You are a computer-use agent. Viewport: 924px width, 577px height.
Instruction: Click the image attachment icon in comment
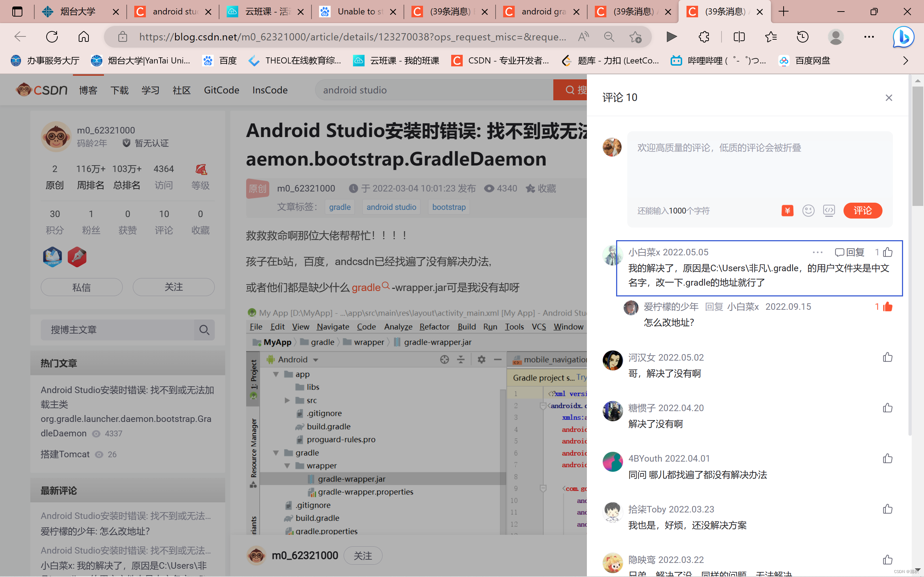point(829,211)
